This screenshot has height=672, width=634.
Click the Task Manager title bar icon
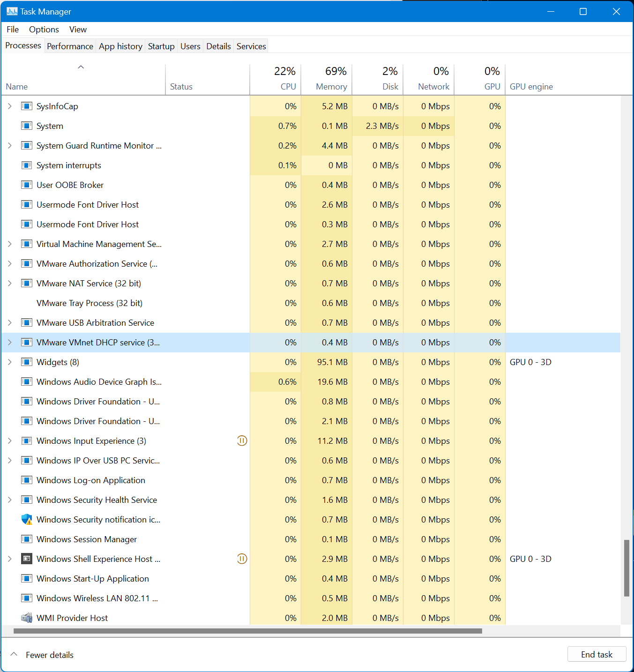pyautogui.click(x=12, y=11)
